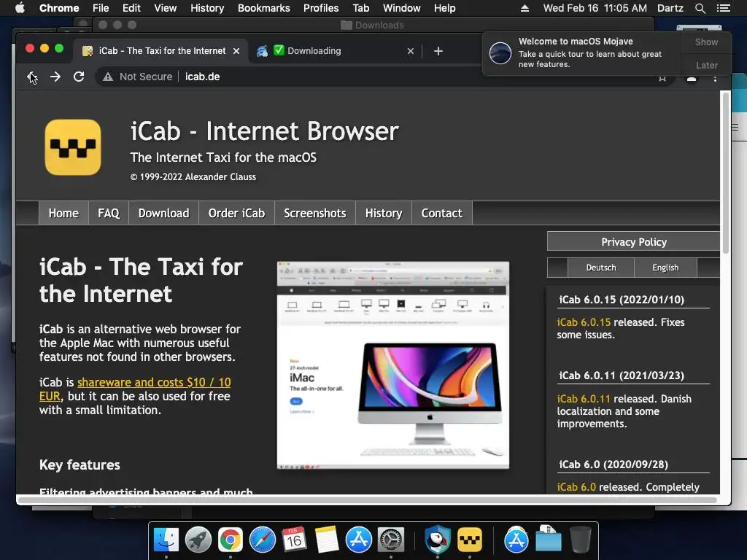Open the iCab 6.0.11 release link
The width and height of the screenshot is (747, 560).
(584, 399)
